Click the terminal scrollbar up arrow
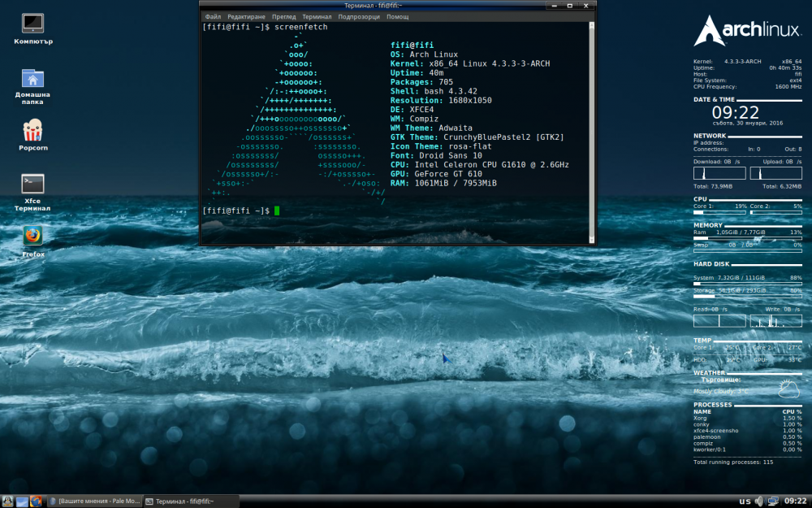Screen dimensions: 812x508 point(591,25)
